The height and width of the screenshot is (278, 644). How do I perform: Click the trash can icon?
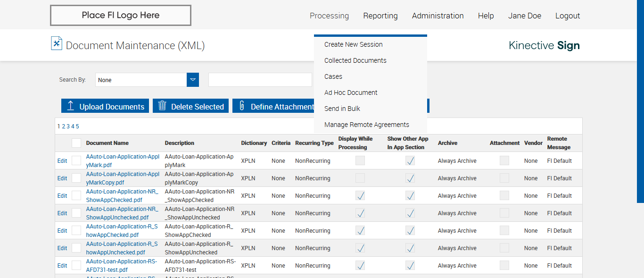point(162,106)
